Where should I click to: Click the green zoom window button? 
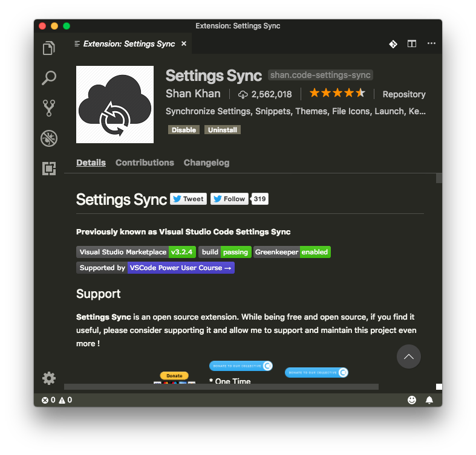pyautogui.click(x=67, y=26)
